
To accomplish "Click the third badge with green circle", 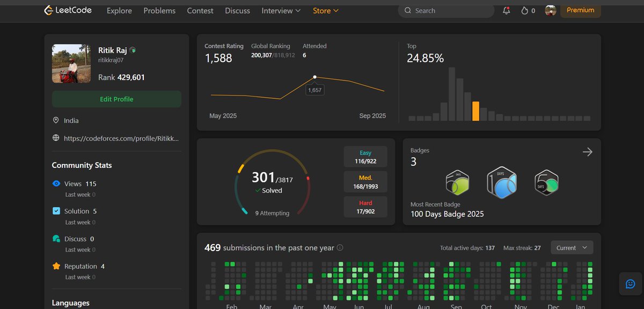I will pos(547,183).
